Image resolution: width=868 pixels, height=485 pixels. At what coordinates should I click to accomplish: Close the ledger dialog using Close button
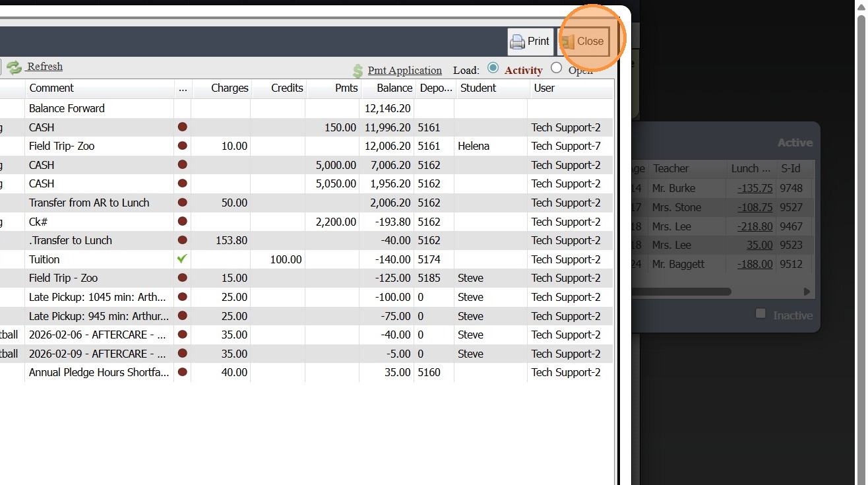coord(584,42)
